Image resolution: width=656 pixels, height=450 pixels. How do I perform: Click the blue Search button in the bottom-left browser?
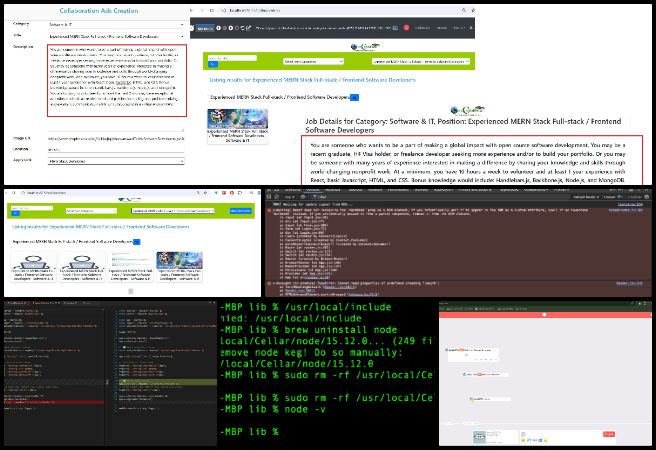(241, 210)
